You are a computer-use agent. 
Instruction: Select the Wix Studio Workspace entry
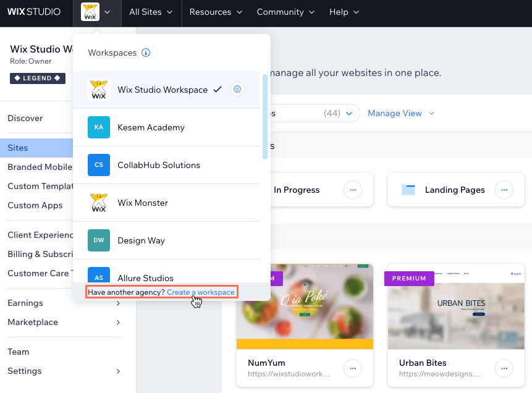tap(166, 90)
